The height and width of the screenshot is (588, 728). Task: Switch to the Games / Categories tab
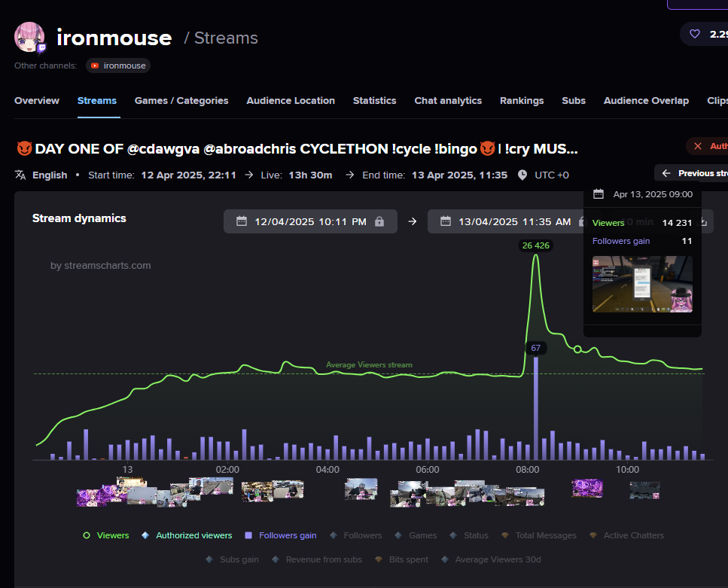[181, 100]
